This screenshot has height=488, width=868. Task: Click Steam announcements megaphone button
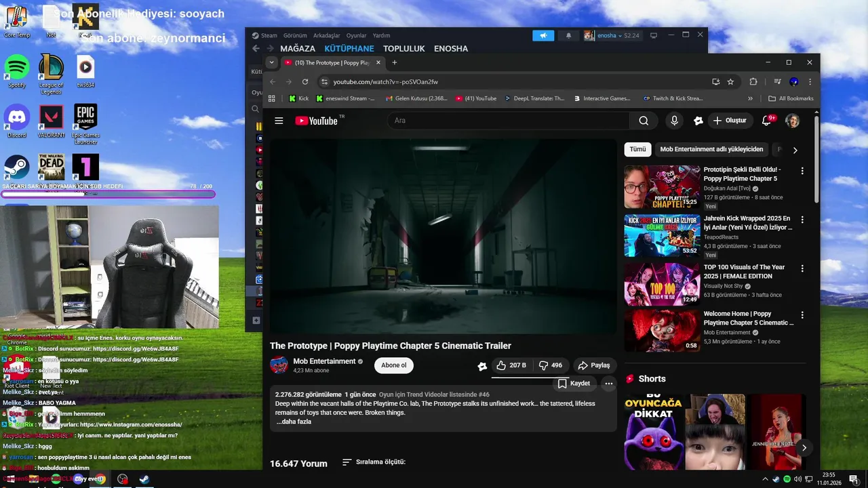tap(543, 35)
